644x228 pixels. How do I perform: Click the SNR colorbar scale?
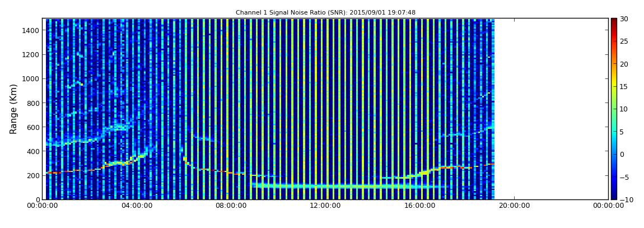pyautogui.click(x=614, y=109)
